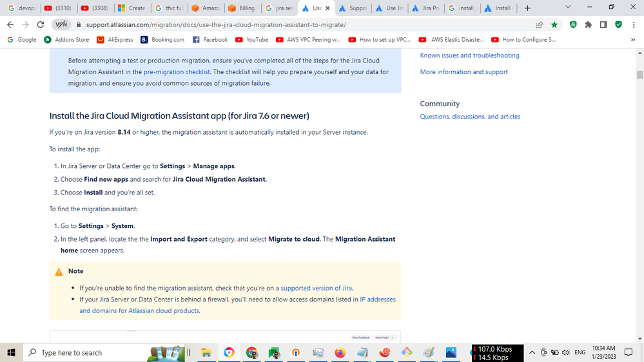The height and width of the screenshot is (362, 644).
Task: Open IP addresses and domains link
Action: tap(237, 305)
